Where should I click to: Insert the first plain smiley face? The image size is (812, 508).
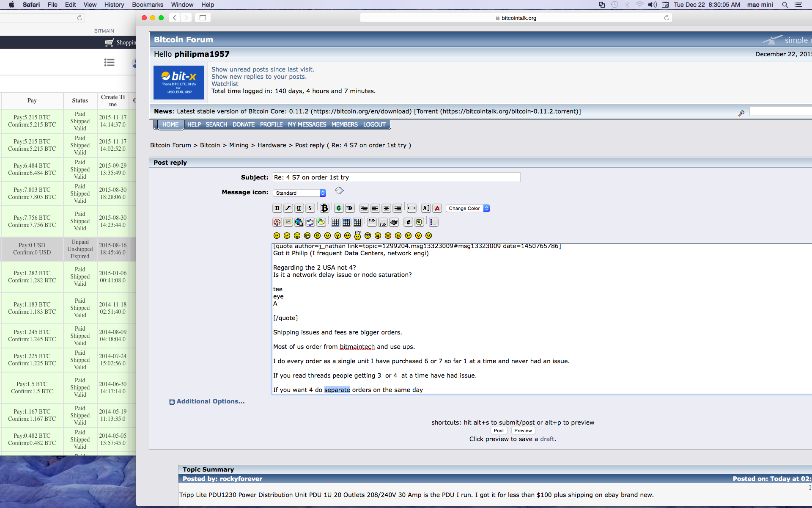point(277,235)
